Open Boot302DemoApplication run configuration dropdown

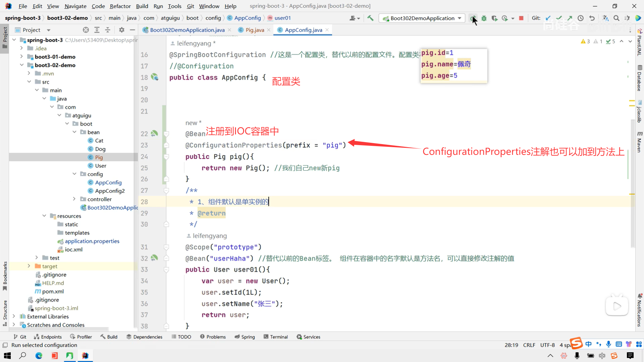click(422, 18)
